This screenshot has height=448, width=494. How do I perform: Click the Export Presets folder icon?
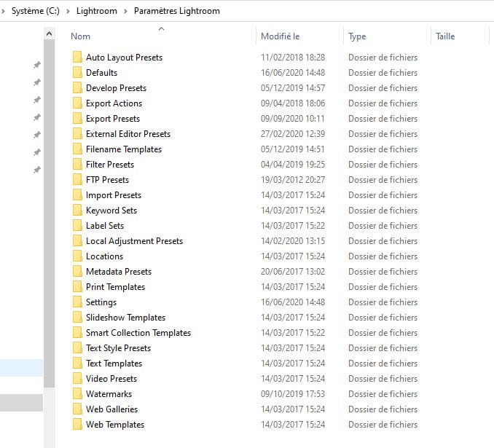[x=77, y=119]
